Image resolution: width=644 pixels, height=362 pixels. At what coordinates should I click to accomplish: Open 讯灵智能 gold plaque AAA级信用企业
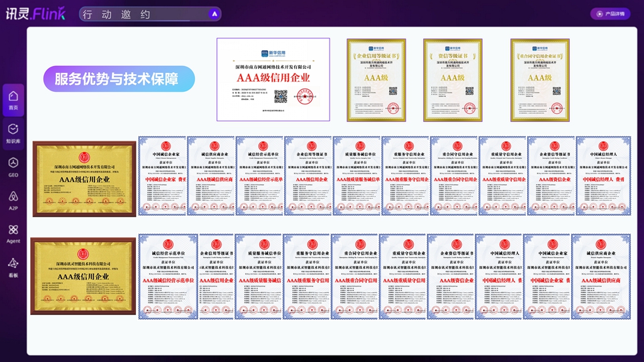(83, 276)
